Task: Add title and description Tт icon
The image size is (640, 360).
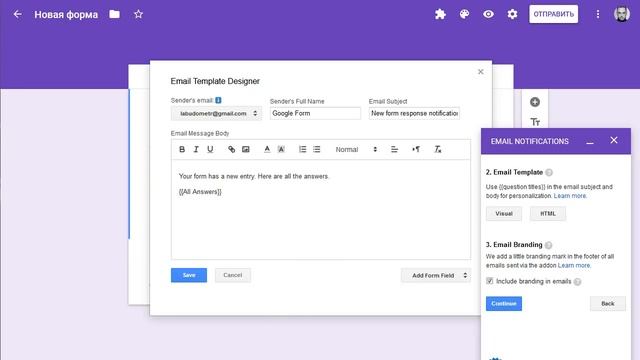Action: (x=535, y=122)
